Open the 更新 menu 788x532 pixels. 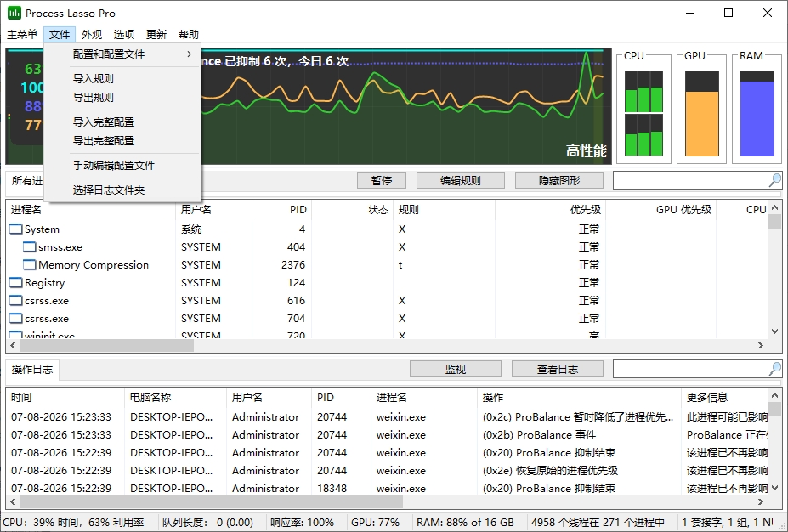[x=156, y=34]
